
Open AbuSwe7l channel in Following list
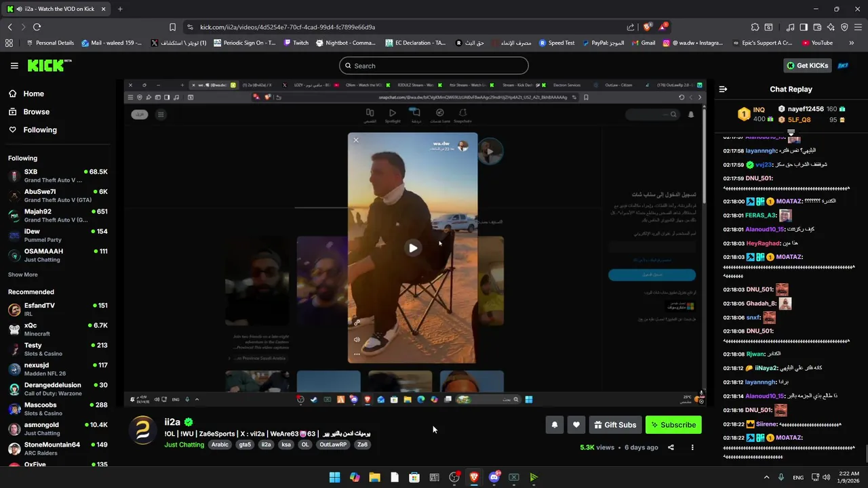(x=58, y=196)
